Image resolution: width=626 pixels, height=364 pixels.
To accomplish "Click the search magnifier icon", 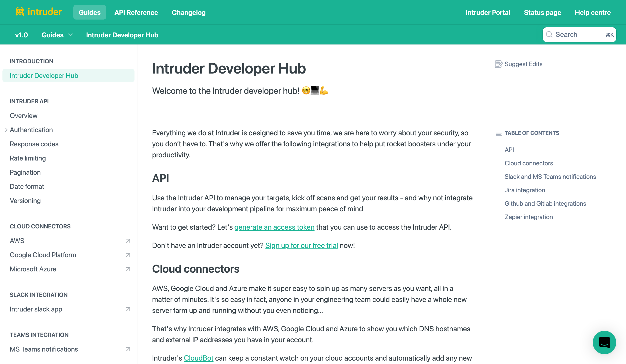I will (x=549, y=34).
